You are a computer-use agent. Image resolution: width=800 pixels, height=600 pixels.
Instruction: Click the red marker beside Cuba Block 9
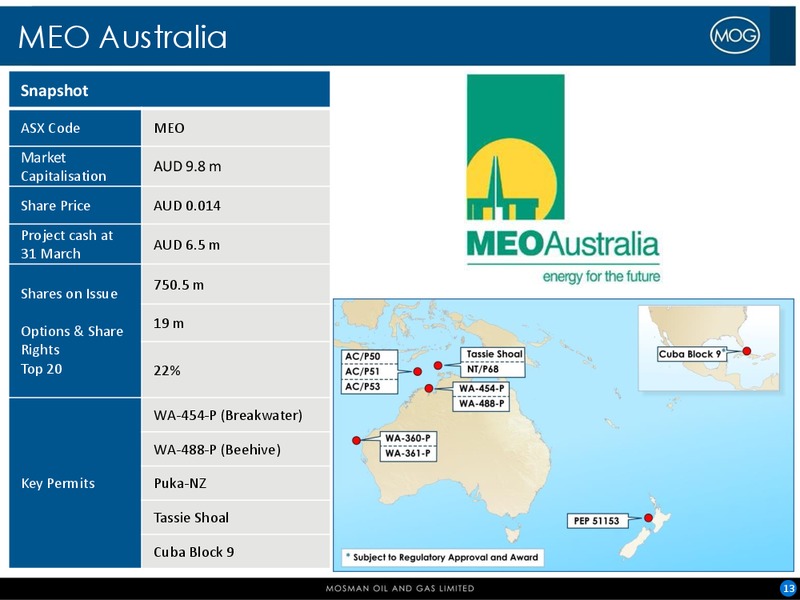[x=746, y=351]
